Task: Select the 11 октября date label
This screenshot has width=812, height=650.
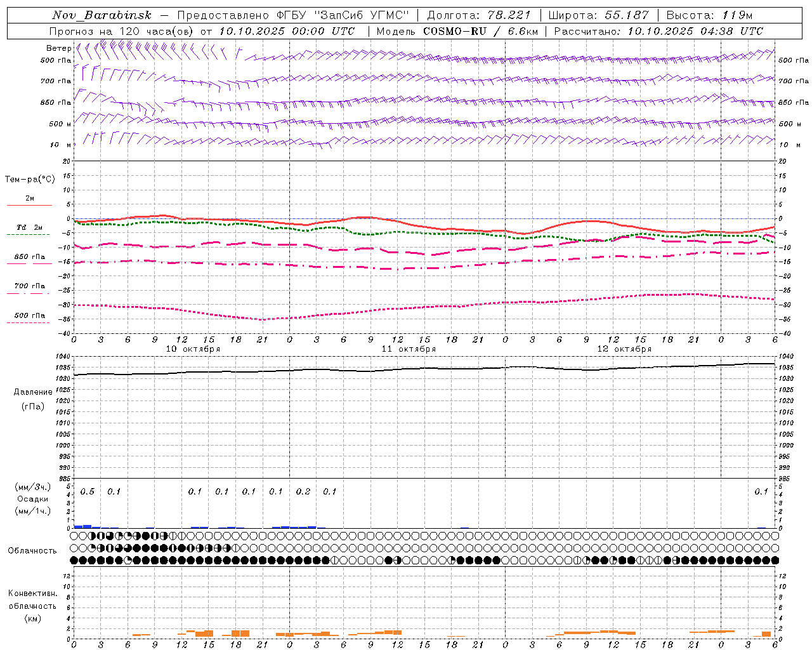Action: coord(409,348)
